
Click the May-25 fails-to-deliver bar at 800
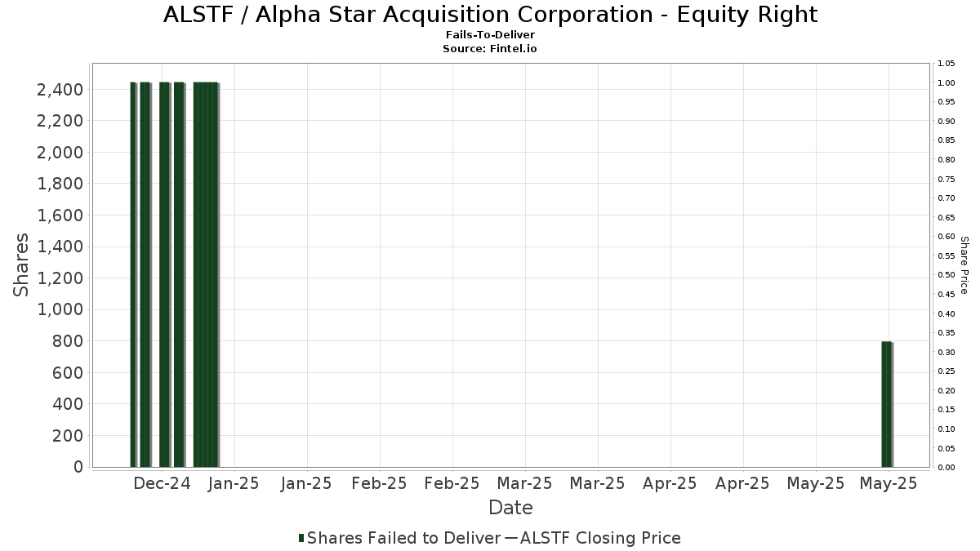887,404
